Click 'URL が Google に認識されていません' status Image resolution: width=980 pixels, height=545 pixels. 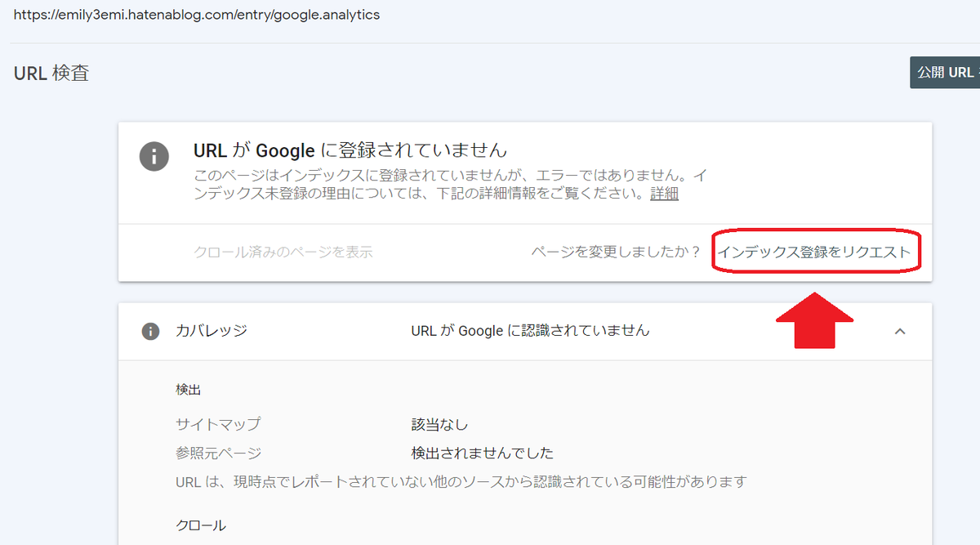pos(530,331)
